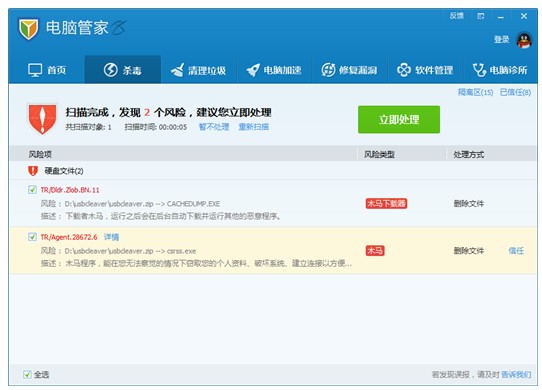Viewport: 542px width, 390px height.
Task: Click the 风险项 column header
Action: pyautogui.click(x=40, y=154)
